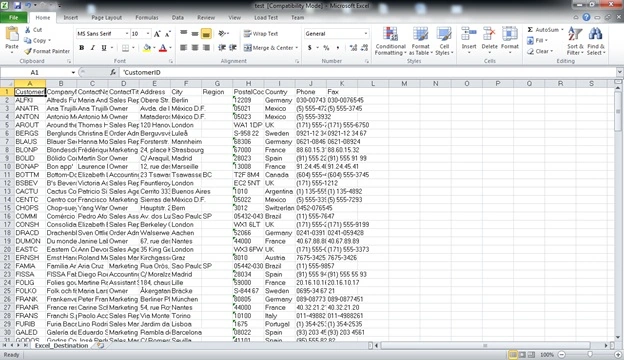Expand AutoSum dropdown arrow

562,30
